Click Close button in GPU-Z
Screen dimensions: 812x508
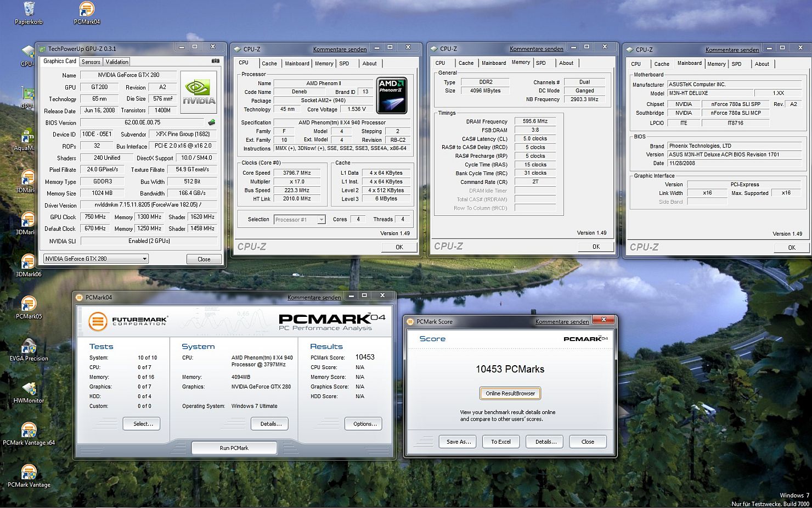[204, 259]
